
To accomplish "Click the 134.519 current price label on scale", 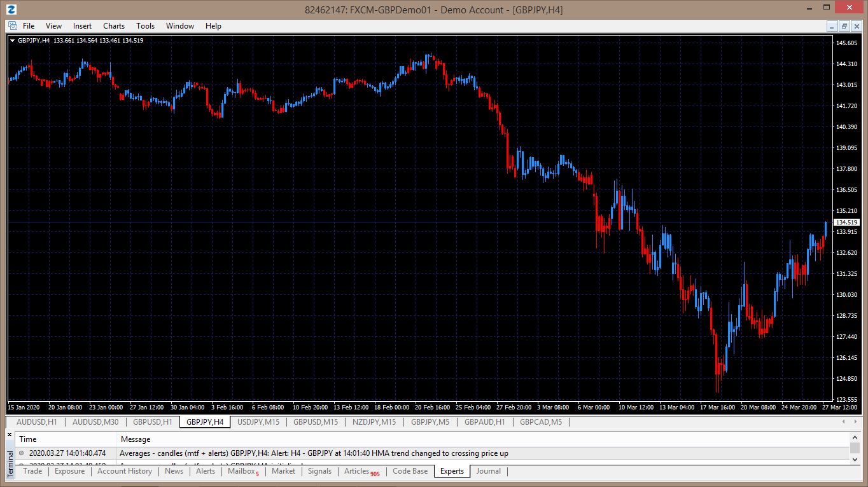I will [x=847, y=223].
